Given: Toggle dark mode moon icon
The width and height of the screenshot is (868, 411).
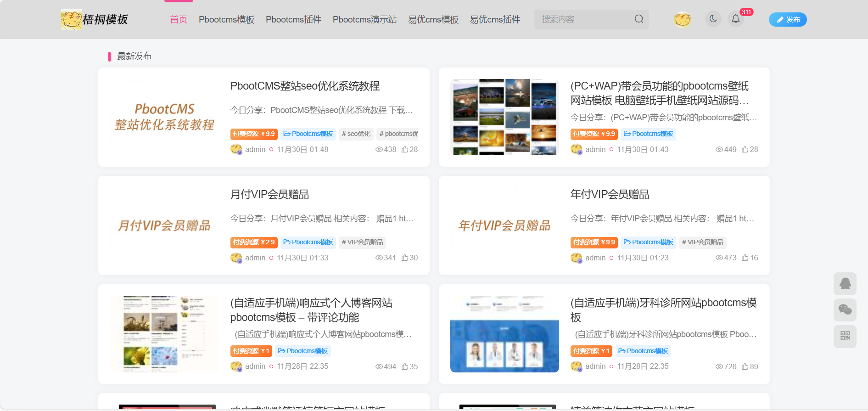Looking at the screenshot, I should (x=713, y=19).
